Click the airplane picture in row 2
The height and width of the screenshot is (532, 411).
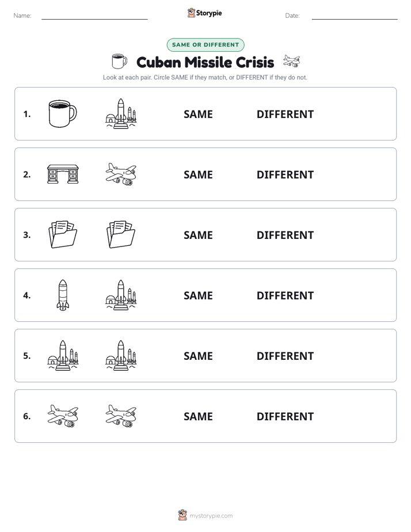pyautogui.click(x=121, y=174)
